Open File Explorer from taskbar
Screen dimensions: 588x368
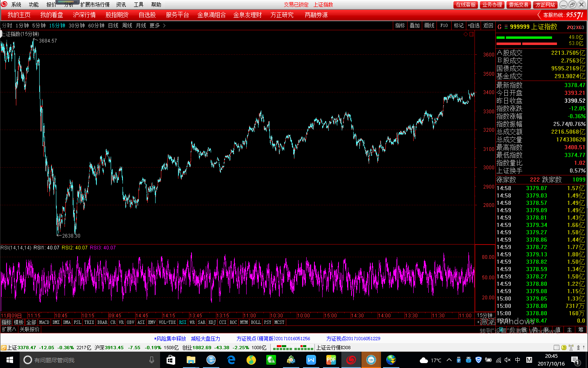(x=191, y=360)
